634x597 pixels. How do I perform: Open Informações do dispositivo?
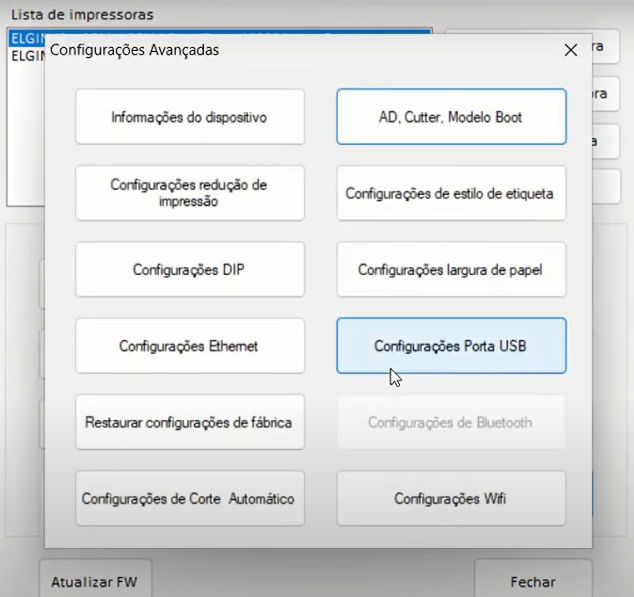(190, 117)
